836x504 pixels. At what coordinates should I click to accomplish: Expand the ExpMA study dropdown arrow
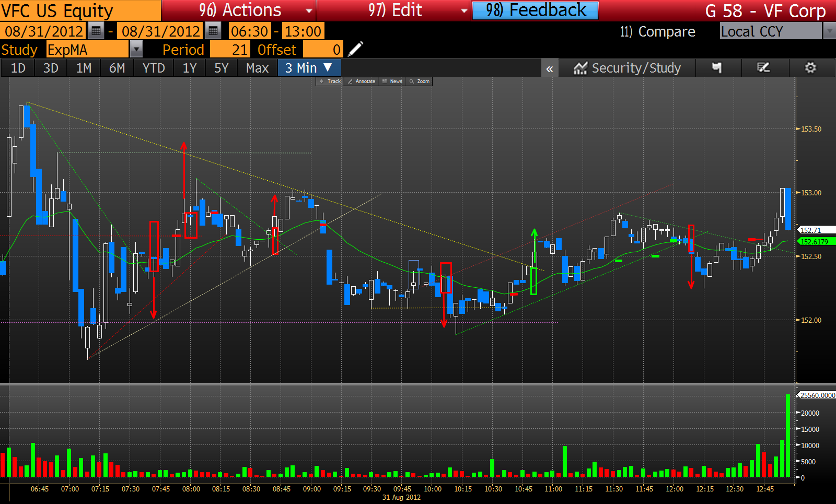(136, 50)
